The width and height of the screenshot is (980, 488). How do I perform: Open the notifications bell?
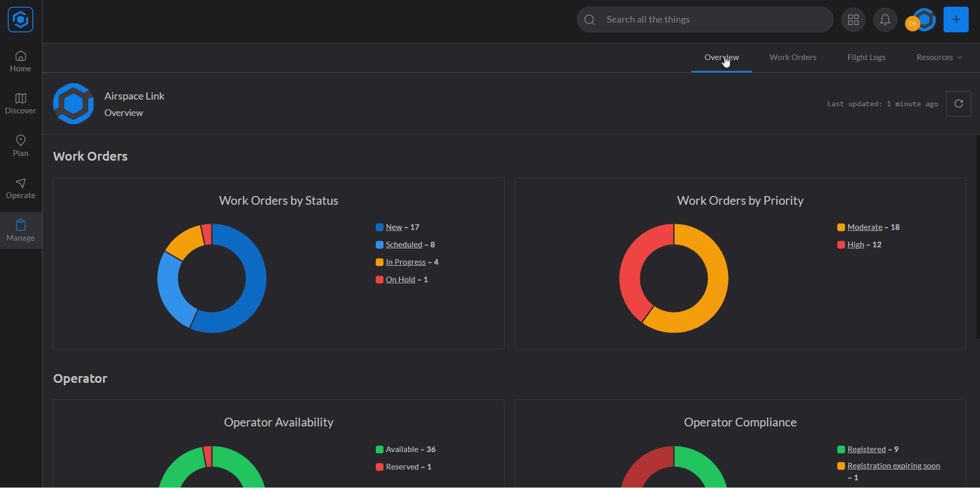click(x=885, y=19)
